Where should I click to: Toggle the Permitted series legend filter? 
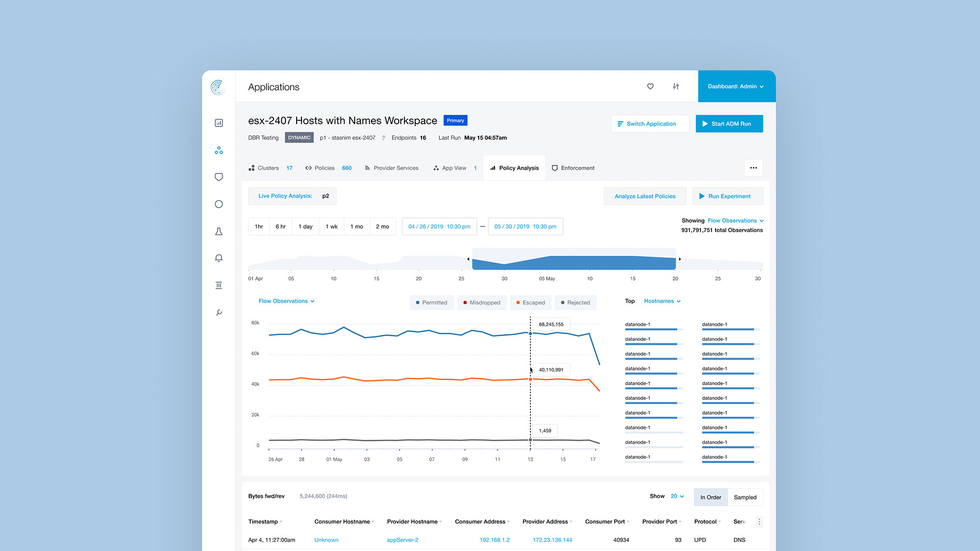point(431,303)
